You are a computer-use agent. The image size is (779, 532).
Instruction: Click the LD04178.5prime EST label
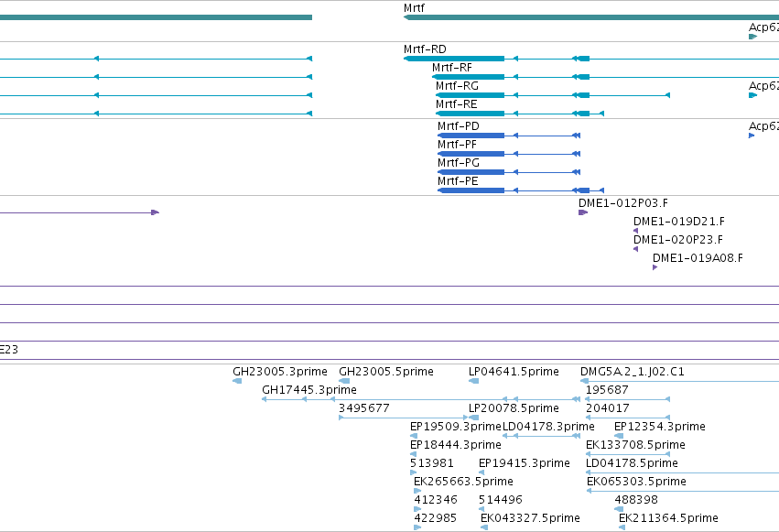(632, 463)
